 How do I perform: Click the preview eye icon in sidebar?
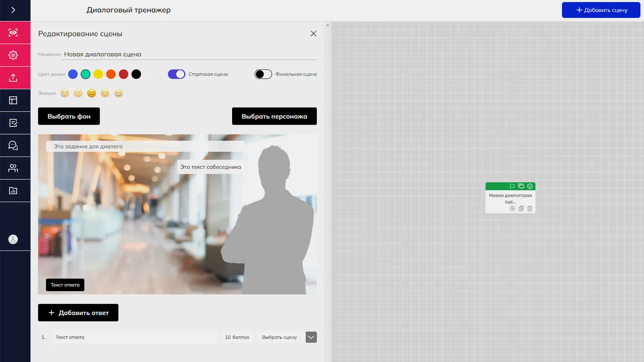pyautogui.click(x=13, y=33)
